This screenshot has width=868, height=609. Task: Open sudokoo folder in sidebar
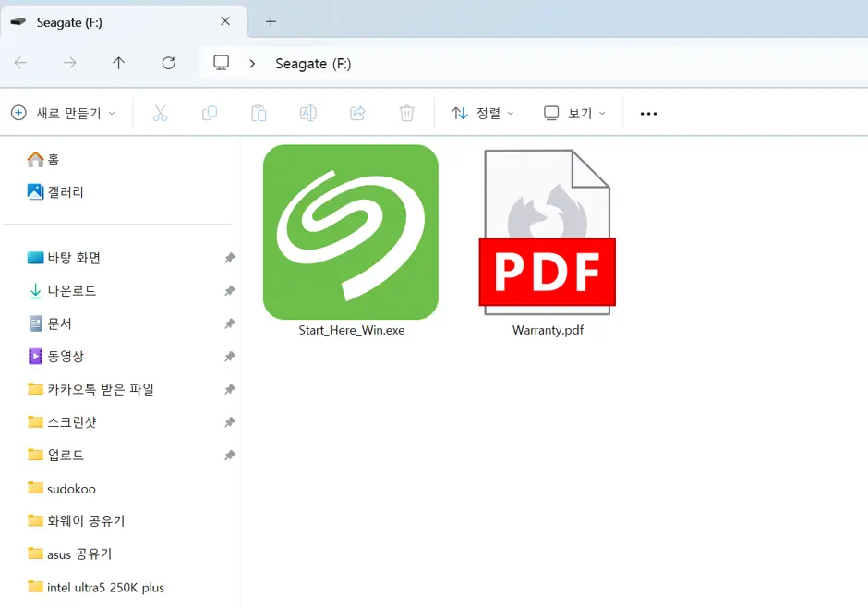point(62,488)
